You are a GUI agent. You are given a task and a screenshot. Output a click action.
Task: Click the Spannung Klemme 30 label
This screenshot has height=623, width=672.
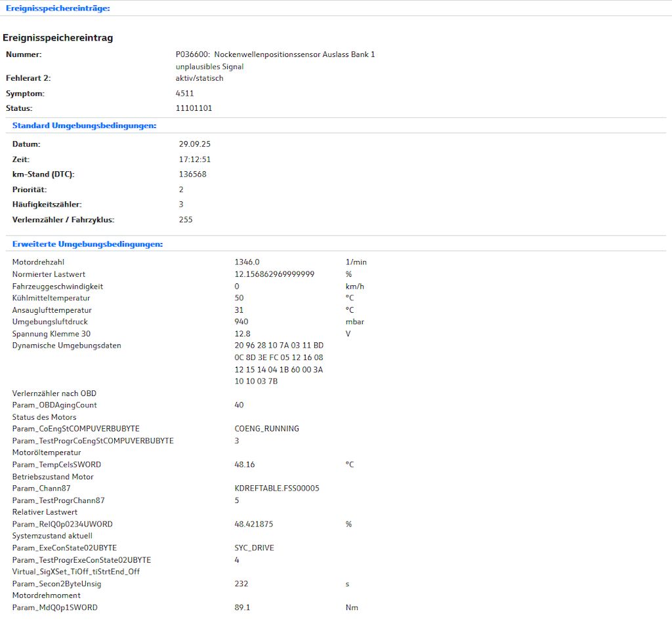click(x=52, y=334)
